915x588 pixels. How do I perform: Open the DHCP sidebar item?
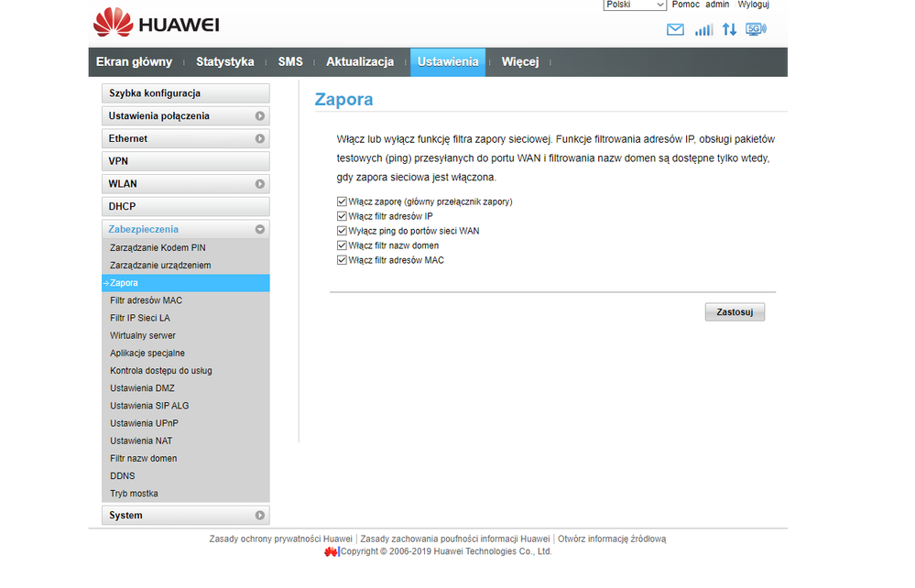tap(186, 207)
